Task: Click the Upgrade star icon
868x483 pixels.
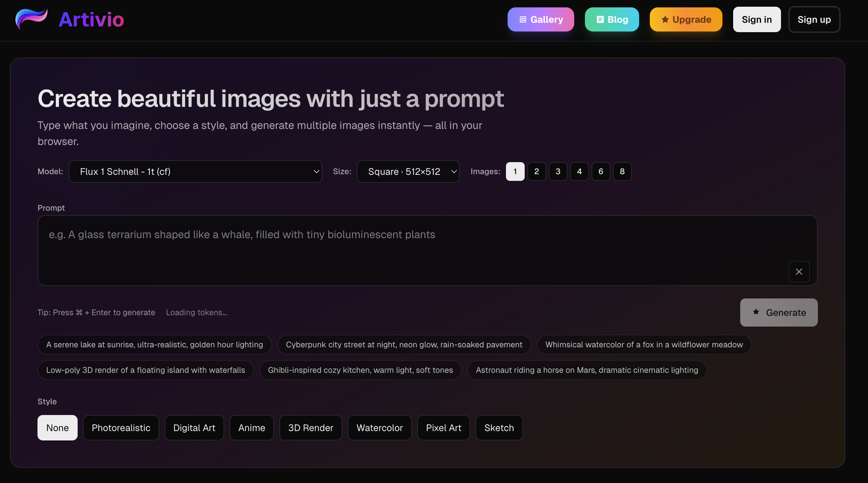Action: (665, 19)
